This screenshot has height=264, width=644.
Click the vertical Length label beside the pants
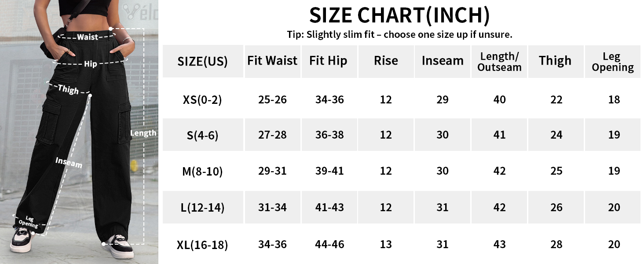click(143, 133)
